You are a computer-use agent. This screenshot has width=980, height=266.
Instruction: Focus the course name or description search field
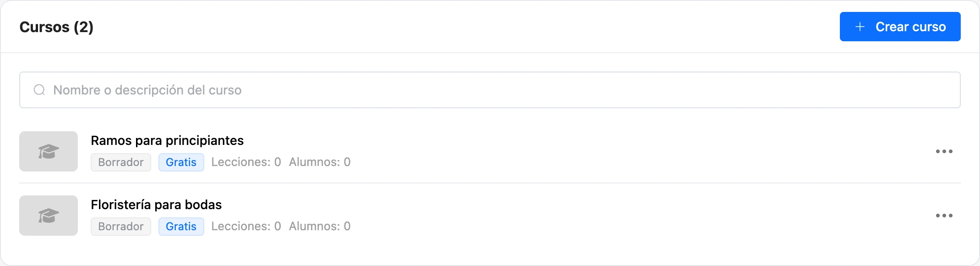click(490, 90)
